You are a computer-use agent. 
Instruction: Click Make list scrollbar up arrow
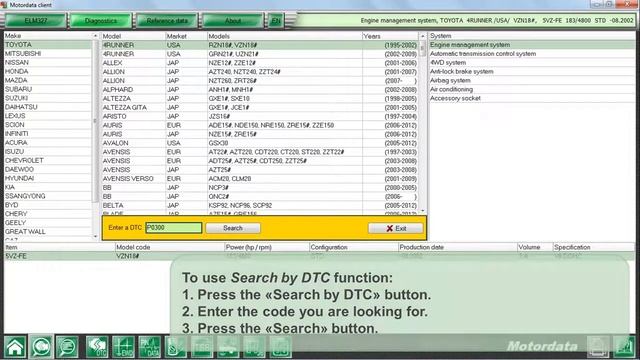(x=96, y=36)
